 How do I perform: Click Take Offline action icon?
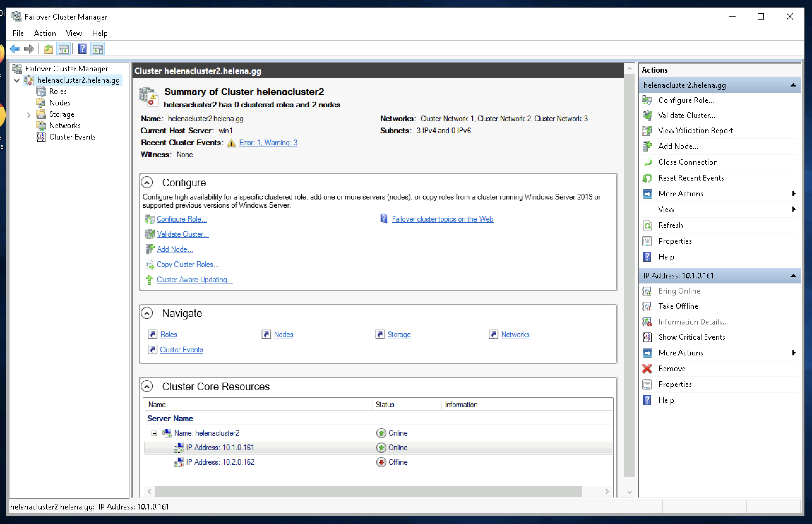click(647, 306)
